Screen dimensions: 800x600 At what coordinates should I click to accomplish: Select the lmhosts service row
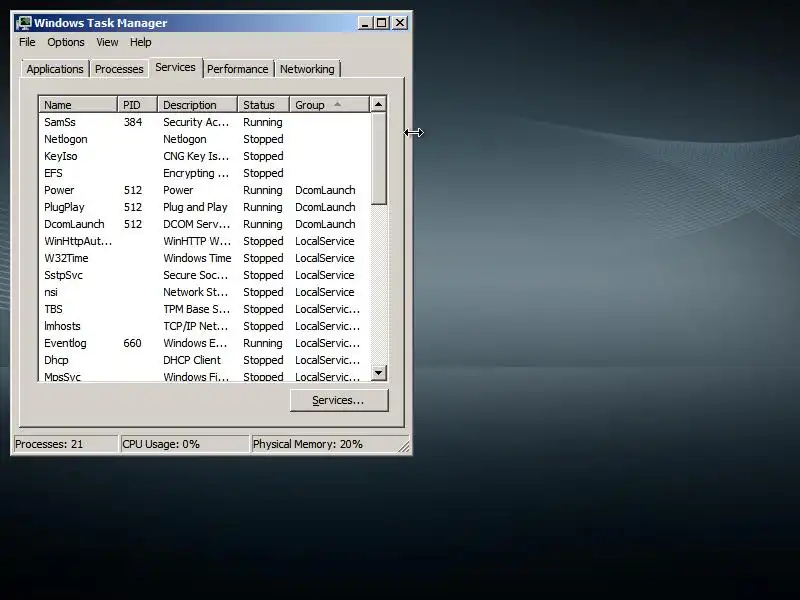click(204, 326)
